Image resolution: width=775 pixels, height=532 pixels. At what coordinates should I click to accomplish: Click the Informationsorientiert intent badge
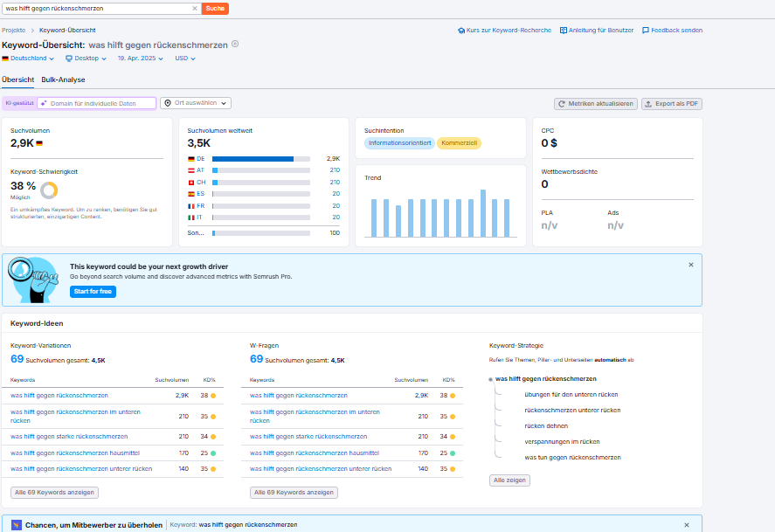[399, 143]
